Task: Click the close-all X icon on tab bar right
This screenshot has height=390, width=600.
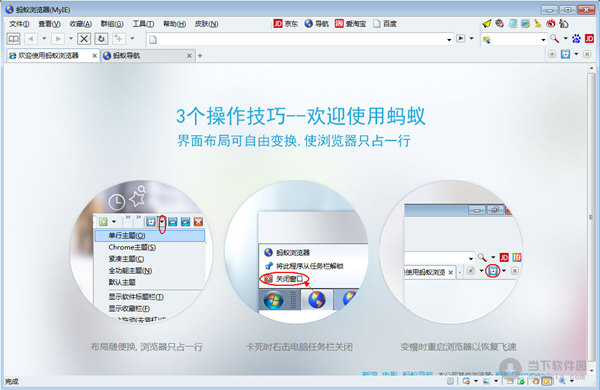Action: 587,54
